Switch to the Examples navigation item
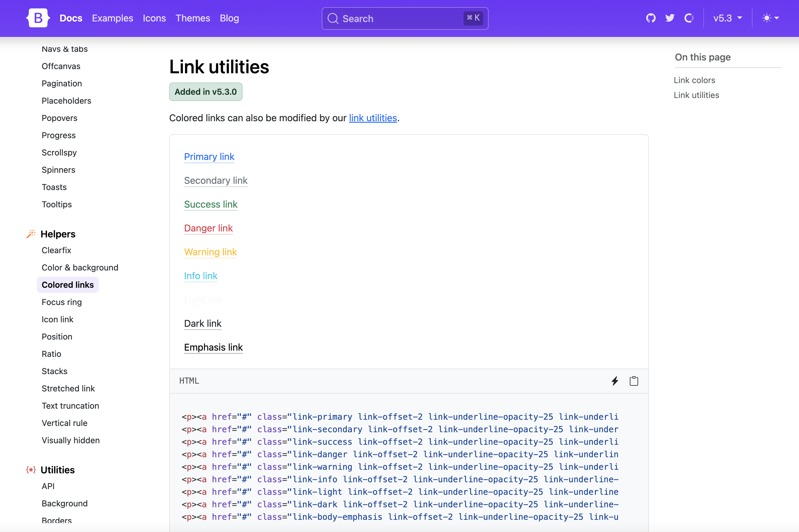799x532 pixels. [112, 18]
